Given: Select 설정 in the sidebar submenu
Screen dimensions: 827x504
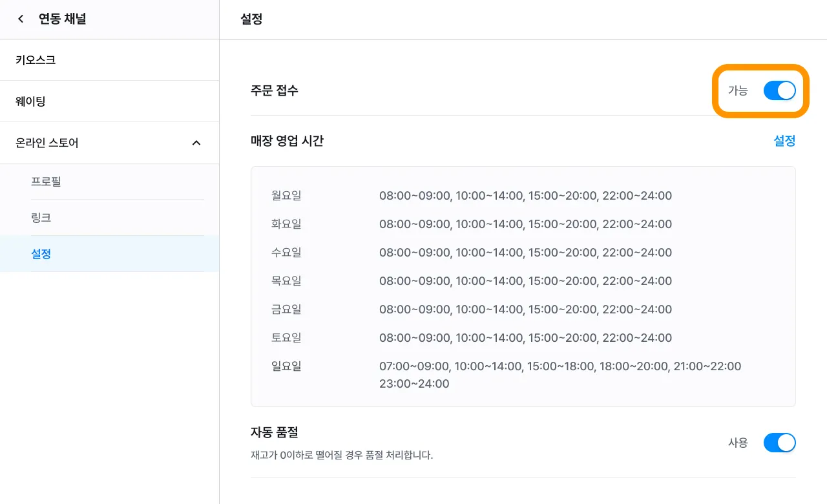Looking at the screenshot, I should point(41,254).
